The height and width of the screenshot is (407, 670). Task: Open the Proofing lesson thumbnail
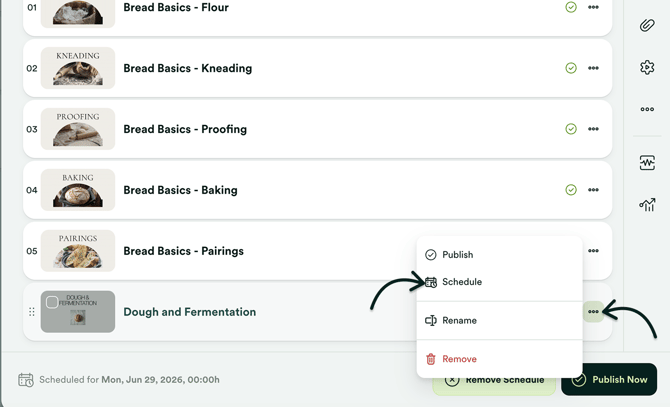(x=78, y=129)
